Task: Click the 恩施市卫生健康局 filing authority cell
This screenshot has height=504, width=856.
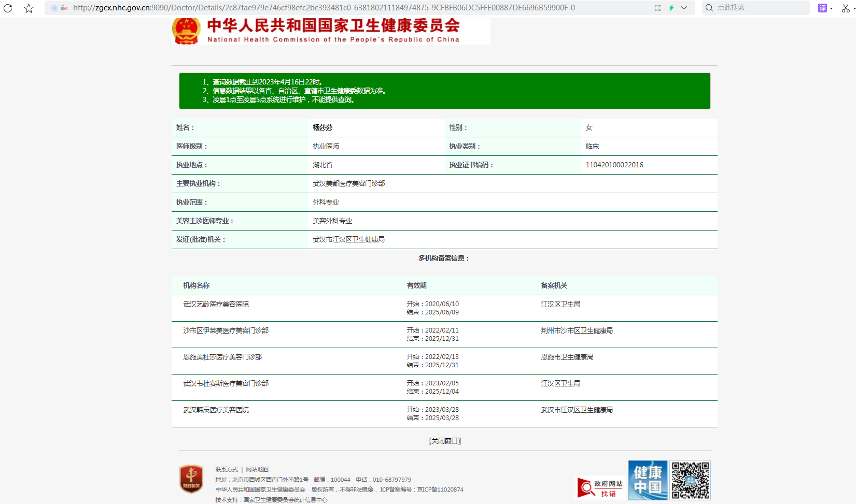Action: point(567,357)
